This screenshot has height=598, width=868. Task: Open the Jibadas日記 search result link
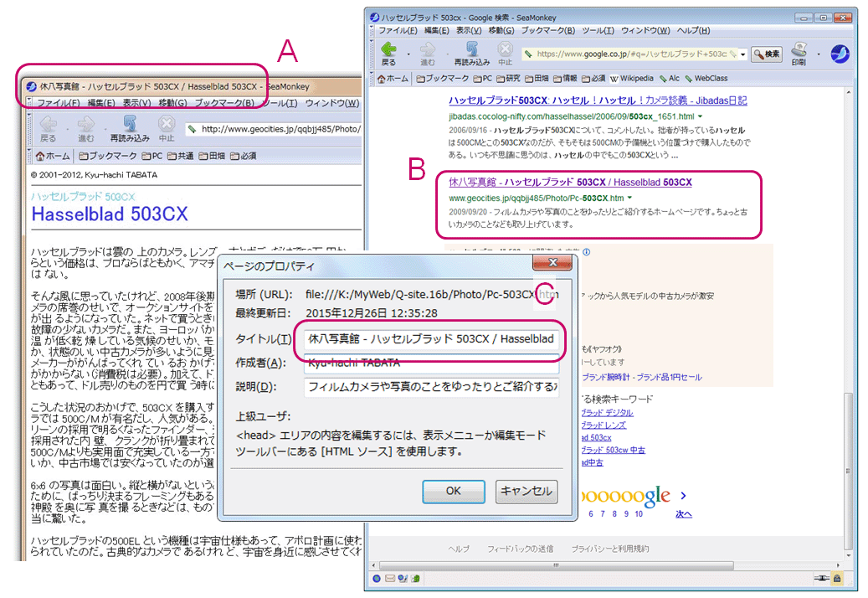[x=598, y=101]
